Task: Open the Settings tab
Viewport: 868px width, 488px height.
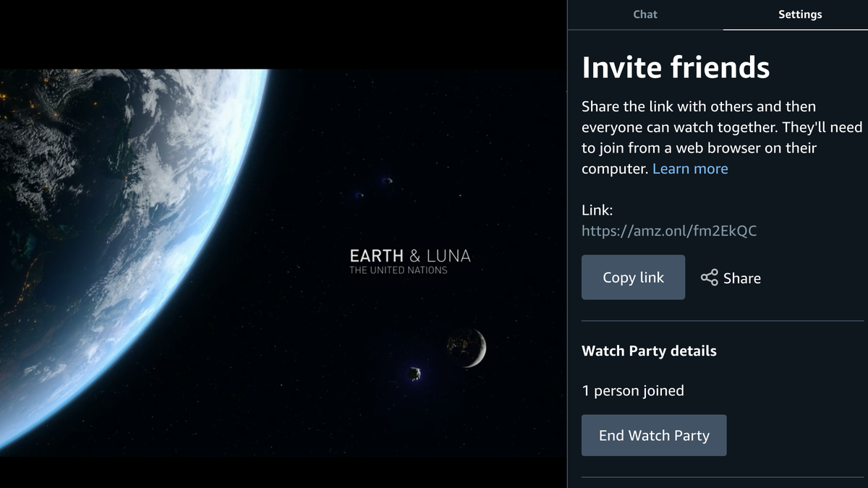Action: [x=800, y=14]
